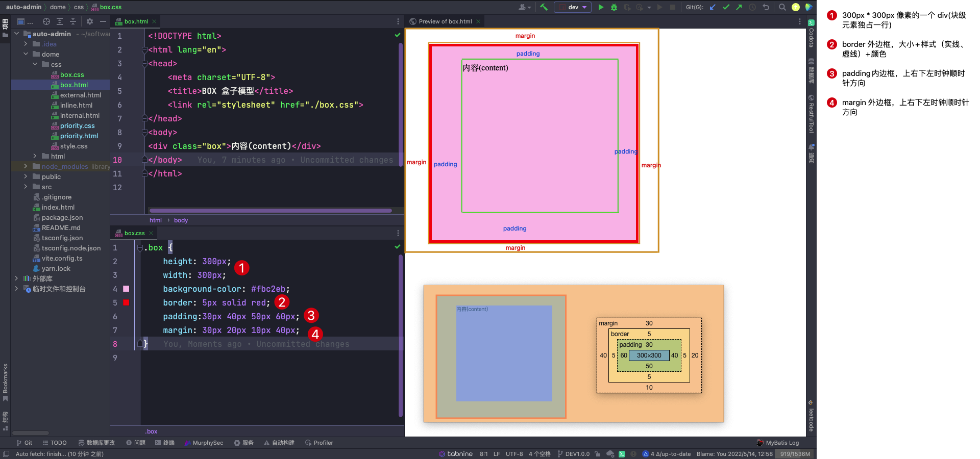The image size is (980, 459).
Task: Switch to the box.css editor tab
Action: point(134,233)
